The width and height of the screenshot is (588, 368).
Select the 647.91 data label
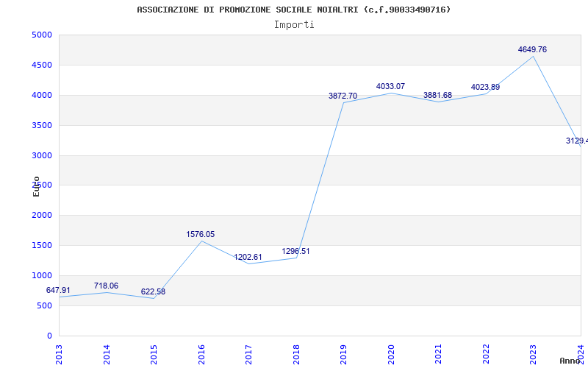click(x=58, y=290)
